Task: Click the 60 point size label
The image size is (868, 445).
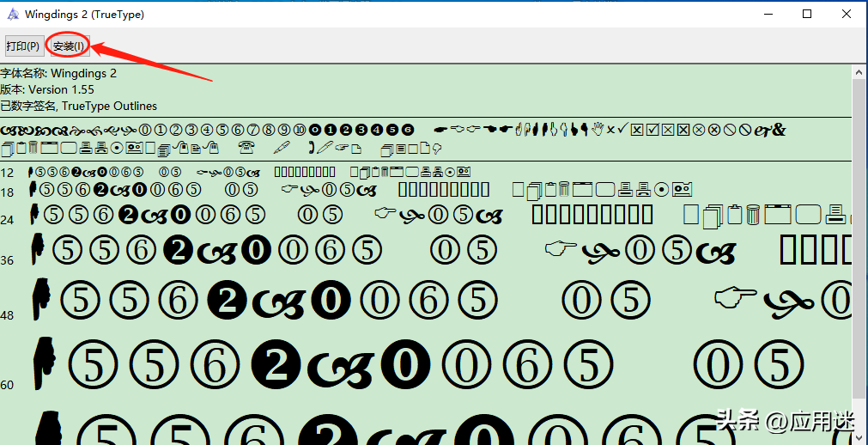Action: click(x=7, y=385)
